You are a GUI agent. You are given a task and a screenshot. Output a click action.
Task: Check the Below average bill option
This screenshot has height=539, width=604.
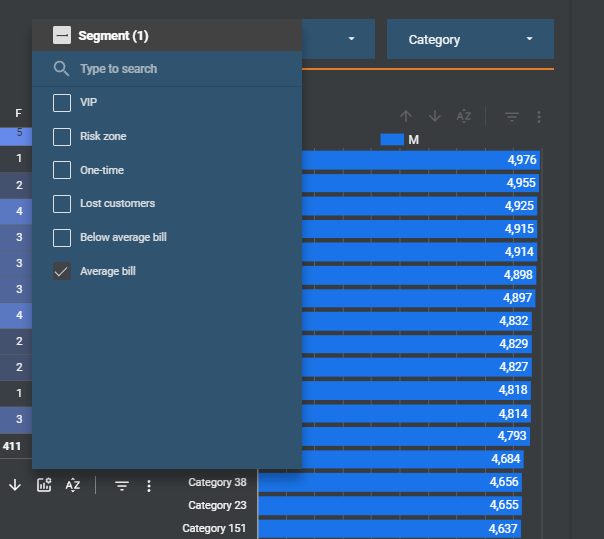point(62,238)
